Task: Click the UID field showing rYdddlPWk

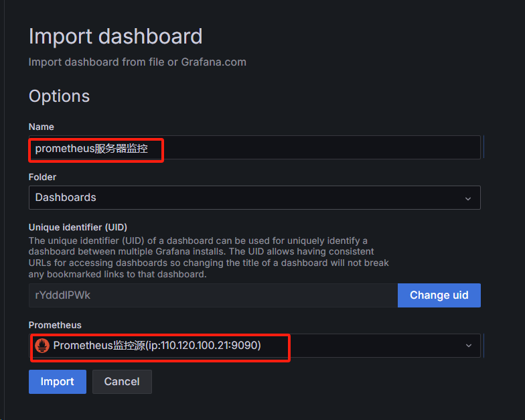Action: pos(213,295)
